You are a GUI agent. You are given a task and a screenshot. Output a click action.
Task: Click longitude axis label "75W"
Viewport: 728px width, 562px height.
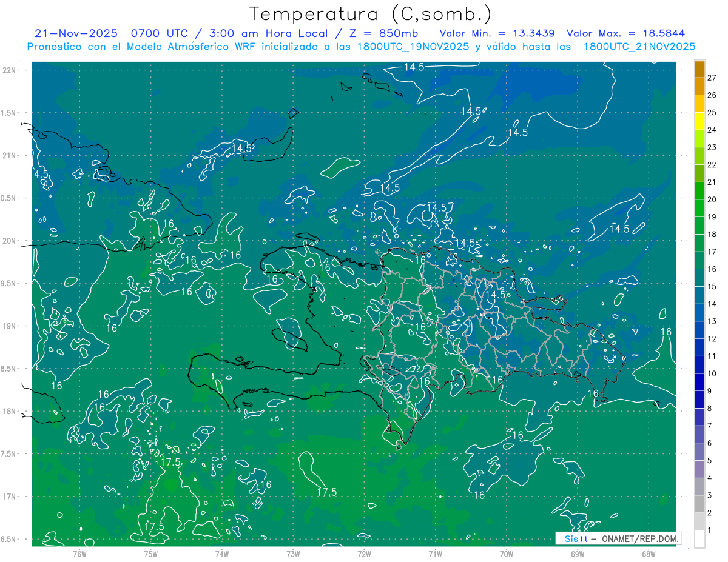[x=150, y=554]
